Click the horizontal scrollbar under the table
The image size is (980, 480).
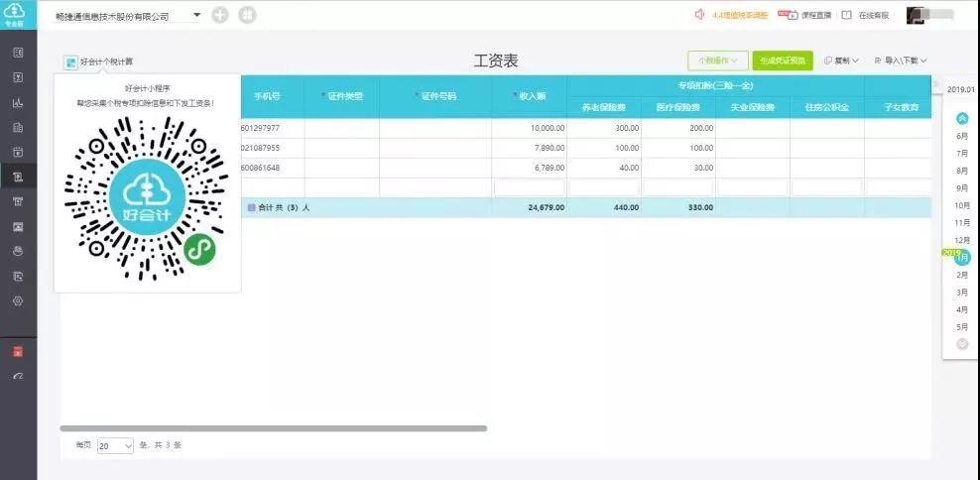(x=273, y=428)
